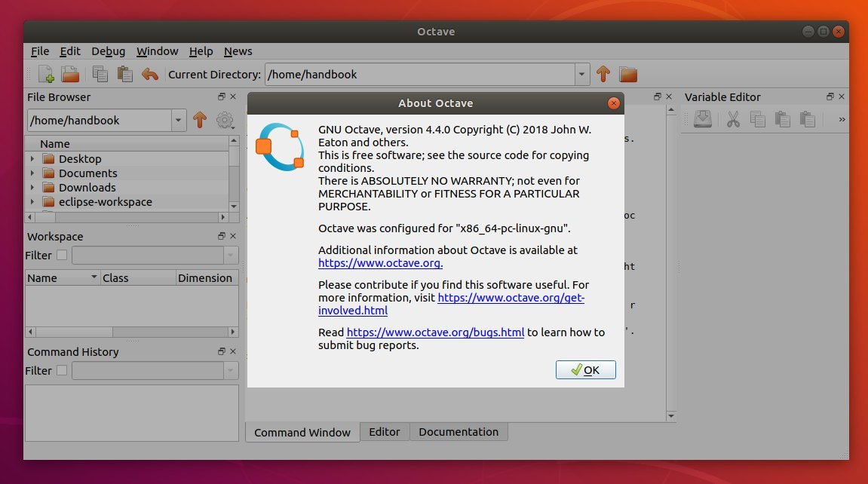Close the About Octave dialog

point(613,103)
